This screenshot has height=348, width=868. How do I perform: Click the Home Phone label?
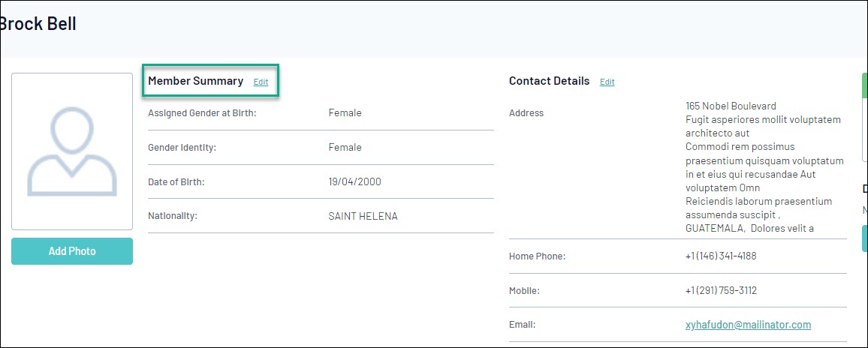[537, 256]
